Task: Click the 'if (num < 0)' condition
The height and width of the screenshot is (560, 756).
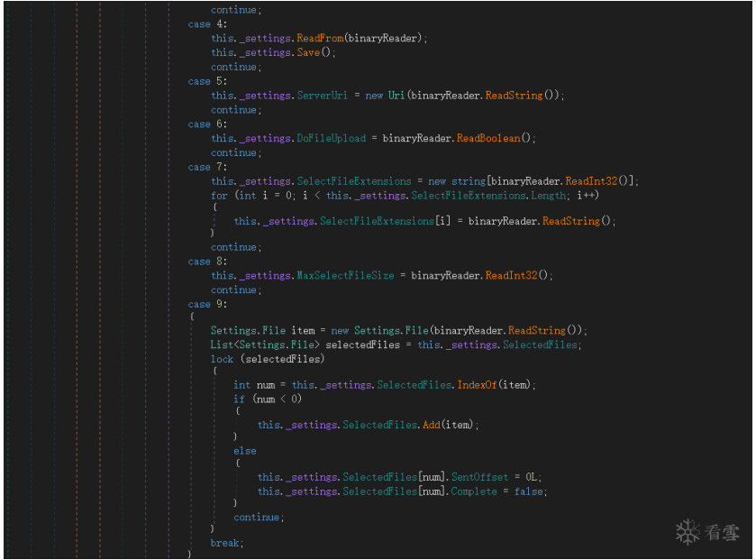Action: [x=268, y=399]
